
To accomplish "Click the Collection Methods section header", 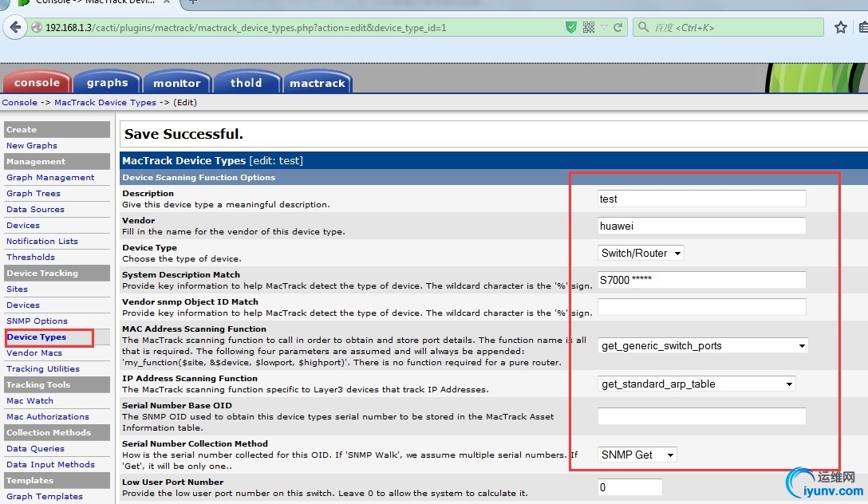I will click(57, 433).
